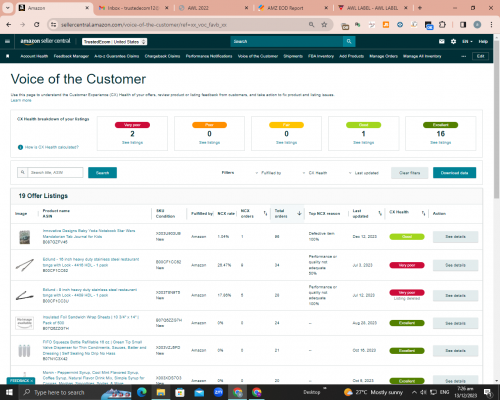The height and width of the screenshot is (400, 500).
Task: Open the Chrome three-dot menu
Action: pos(491,25)
